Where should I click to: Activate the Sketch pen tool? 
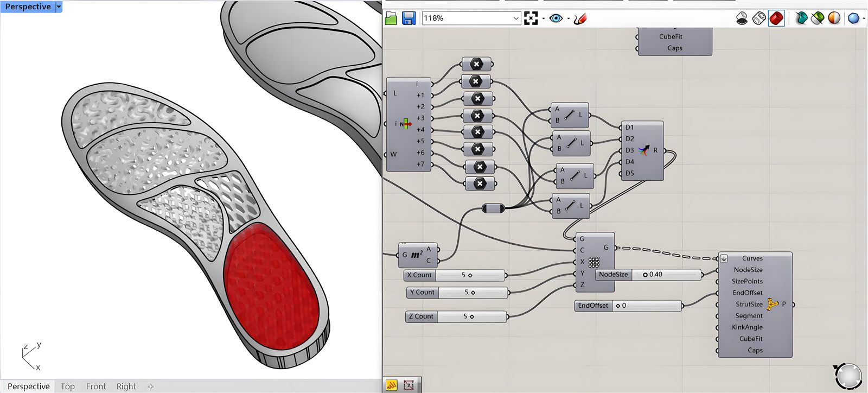580,18
